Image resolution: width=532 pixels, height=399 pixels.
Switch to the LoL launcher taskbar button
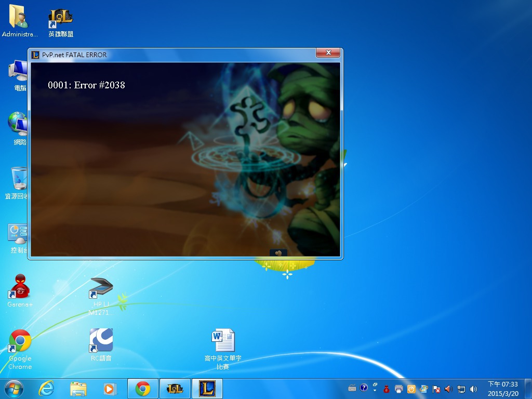tap(175, 389)
